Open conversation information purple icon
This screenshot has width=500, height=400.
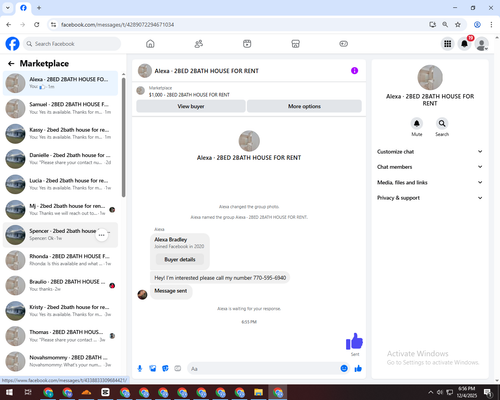(x=354, y=71)
